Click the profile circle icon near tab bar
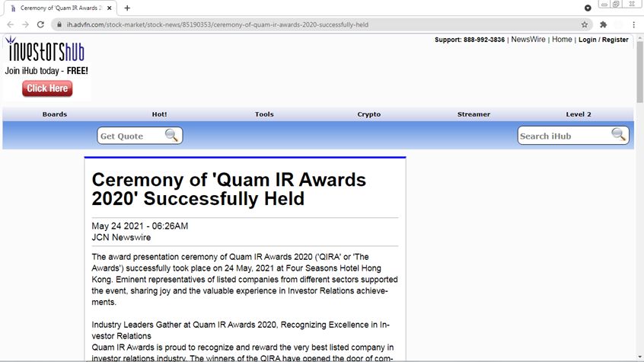This screenshot has width=644, height=362. [x=588, y=8]
